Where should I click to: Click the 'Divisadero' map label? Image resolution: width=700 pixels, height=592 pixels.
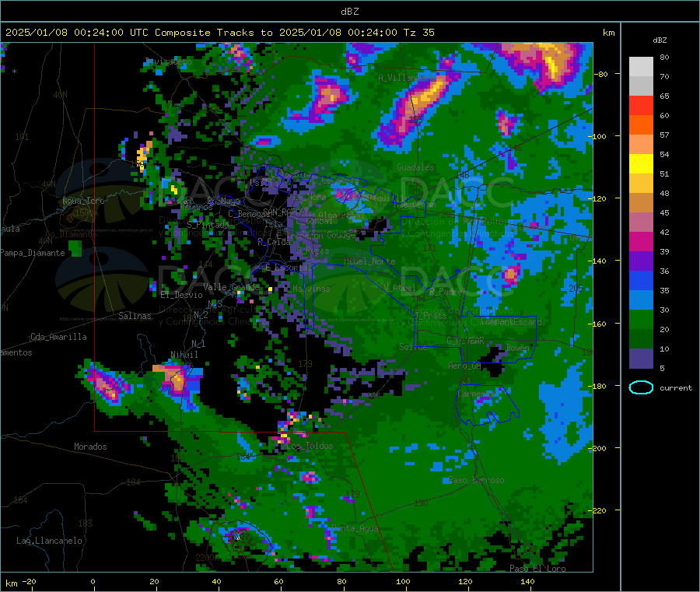(x=168, y=61)
